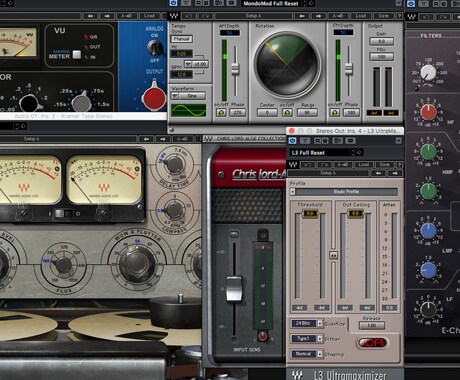Click next preset arrow in Kramer Tape toolbar
This screenshot has width=460, height=380.
[163, 139]
